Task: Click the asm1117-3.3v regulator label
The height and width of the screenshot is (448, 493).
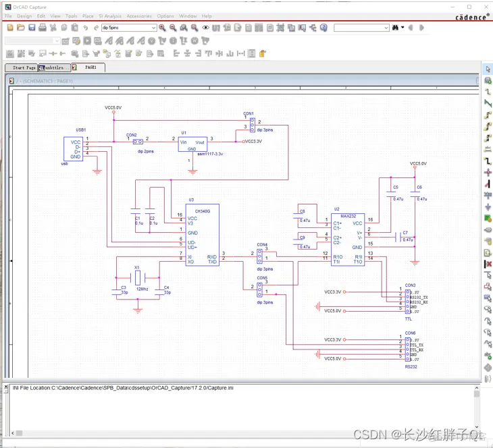Action: point(210,154)
